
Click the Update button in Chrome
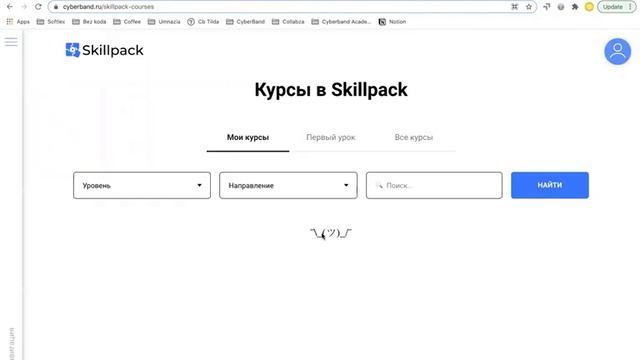coord(617,7)
